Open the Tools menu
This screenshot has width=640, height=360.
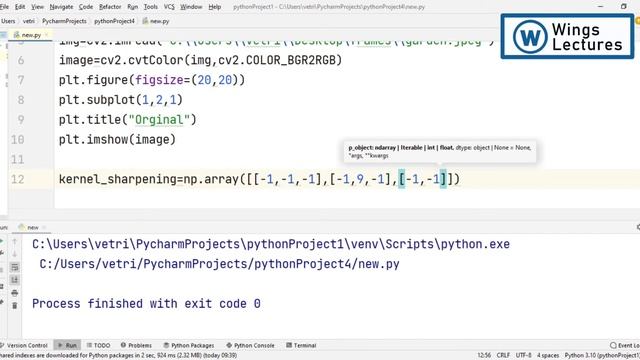[150, 7]
